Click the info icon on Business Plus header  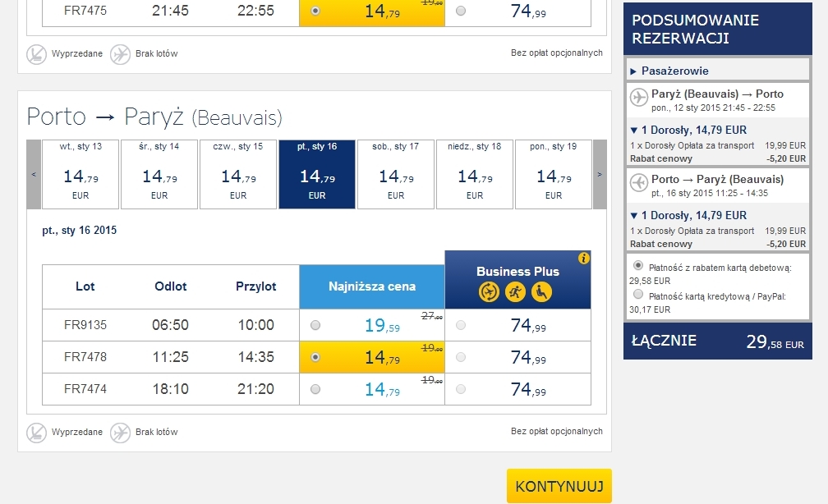coord(583,258)
